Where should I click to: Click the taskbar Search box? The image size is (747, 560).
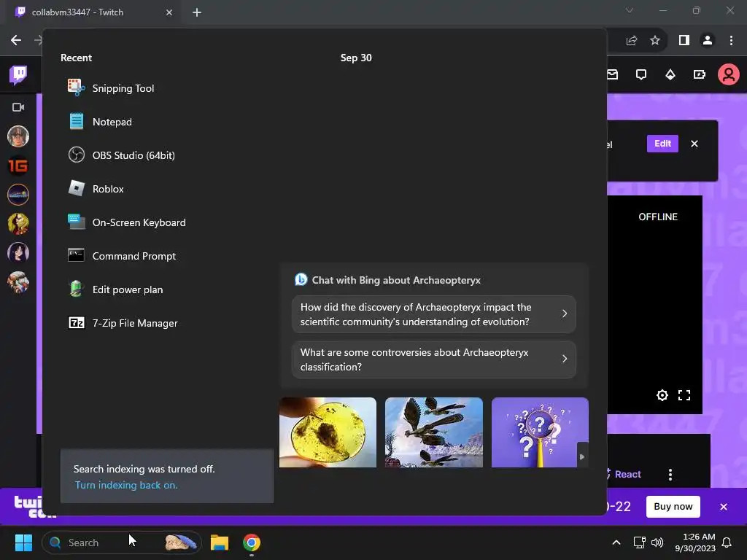pos(122,542)
